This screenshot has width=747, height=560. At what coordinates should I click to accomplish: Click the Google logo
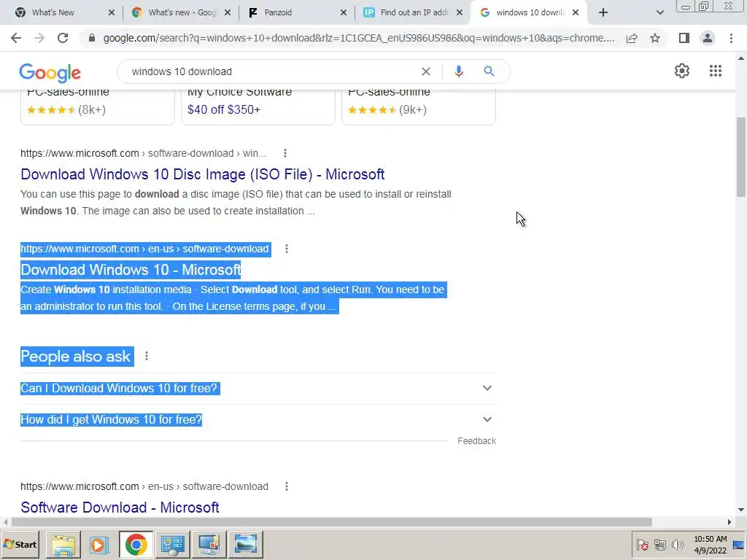click(x=50, y=72)
